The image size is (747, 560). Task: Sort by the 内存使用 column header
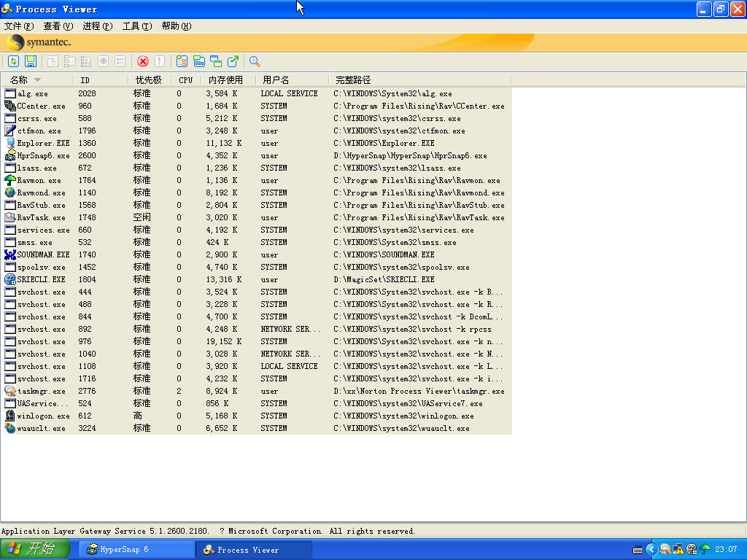pyautogui.click(x=228, y=80)
